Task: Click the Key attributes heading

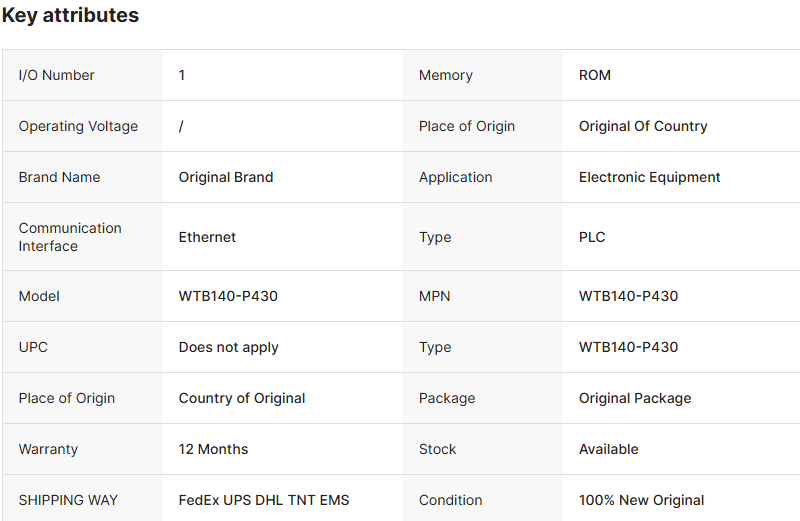Action: coord(70,16)
